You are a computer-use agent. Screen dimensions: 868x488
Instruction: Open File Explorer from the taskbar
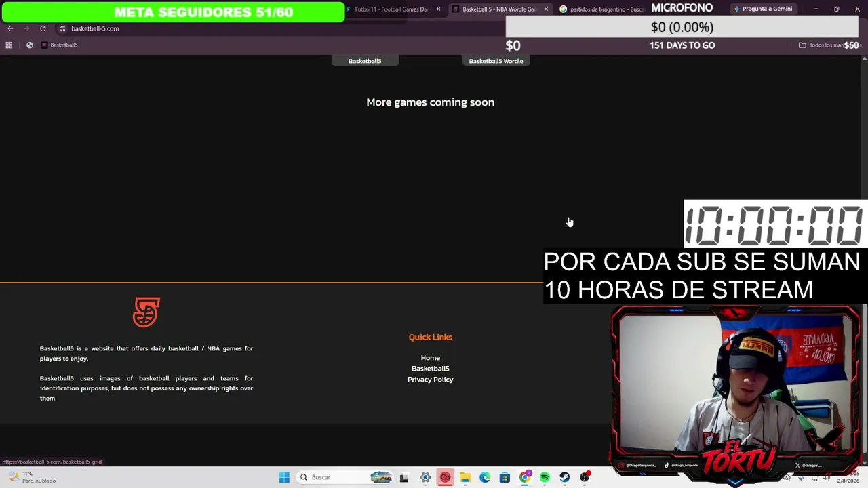(x=465, y=477)
